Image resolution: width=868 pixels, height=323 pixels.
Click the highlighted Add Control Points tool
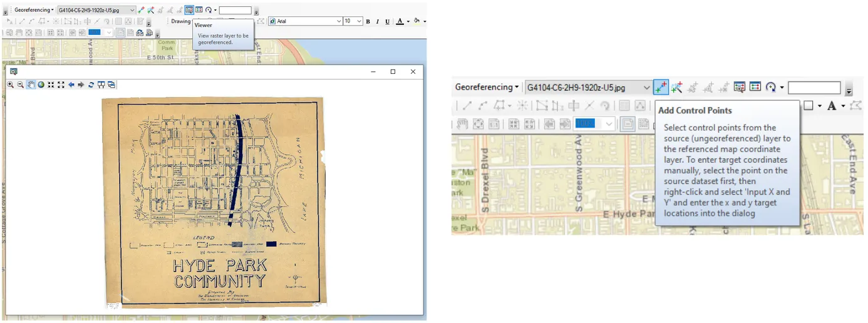click(x=660, y=87)
